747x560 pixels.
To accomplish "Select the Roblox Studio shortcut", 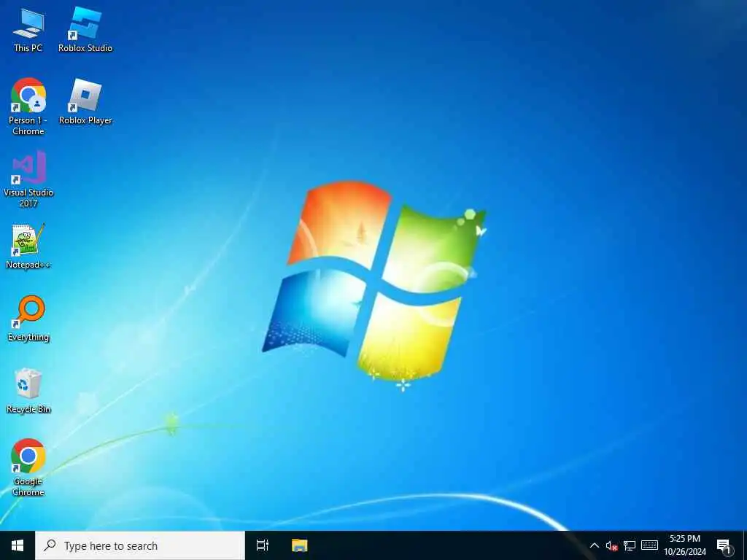I will (x=85, y=30).
